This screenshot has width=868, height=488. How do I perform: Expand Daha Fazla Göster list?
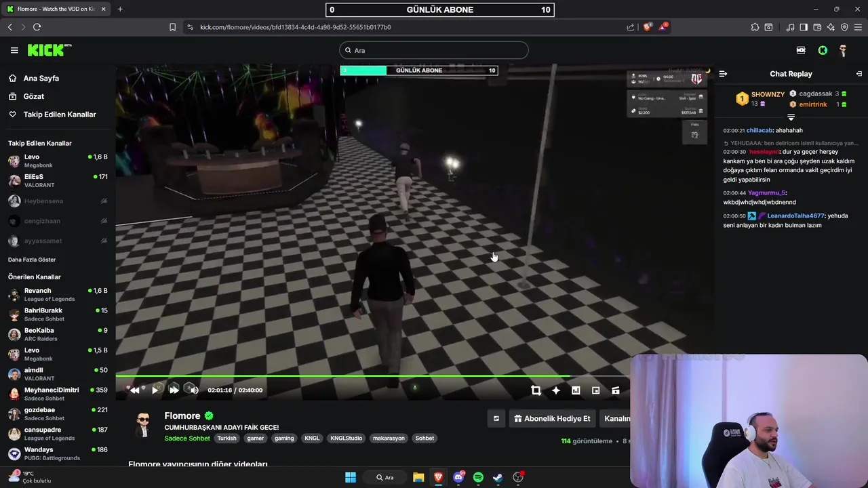coord(32,260)
